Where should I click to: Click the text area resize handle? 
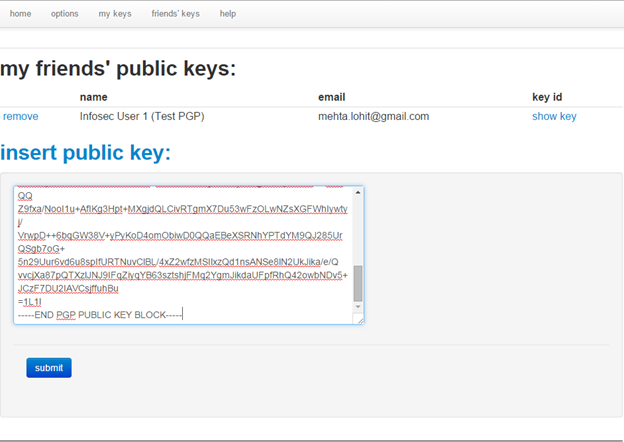click(359, 319)
